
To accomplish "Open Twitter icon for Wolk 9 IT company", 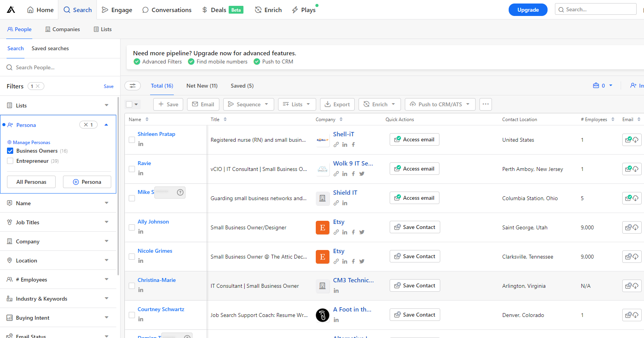I will click(362, 174).
